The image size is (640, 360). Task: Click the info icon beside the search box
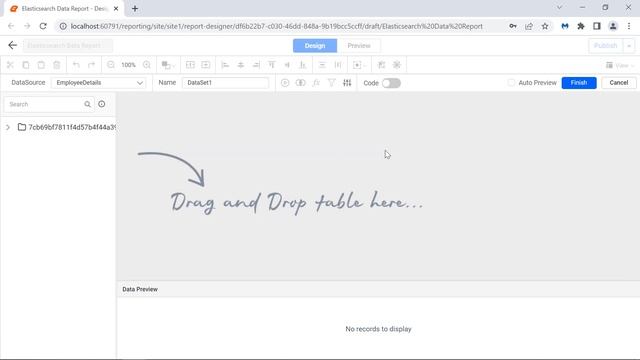[102, 104]
